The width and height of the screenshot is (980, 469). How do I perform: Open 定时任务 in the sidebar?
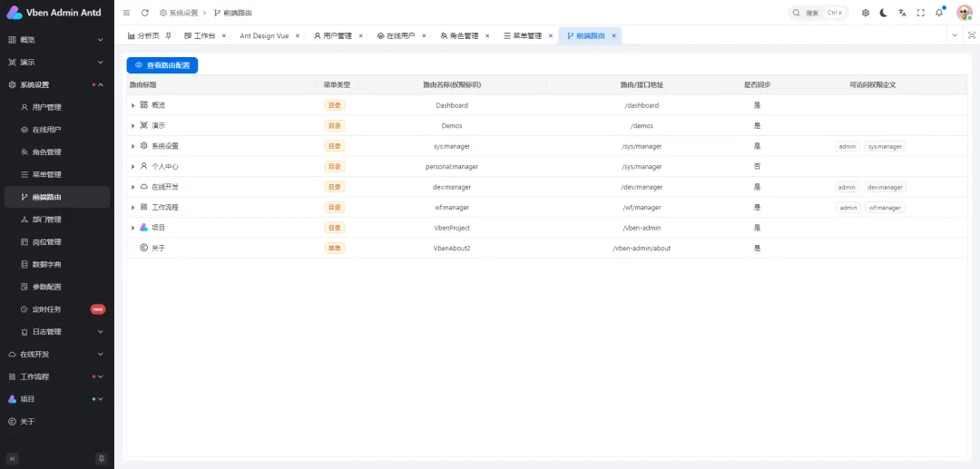pos(57,309)
